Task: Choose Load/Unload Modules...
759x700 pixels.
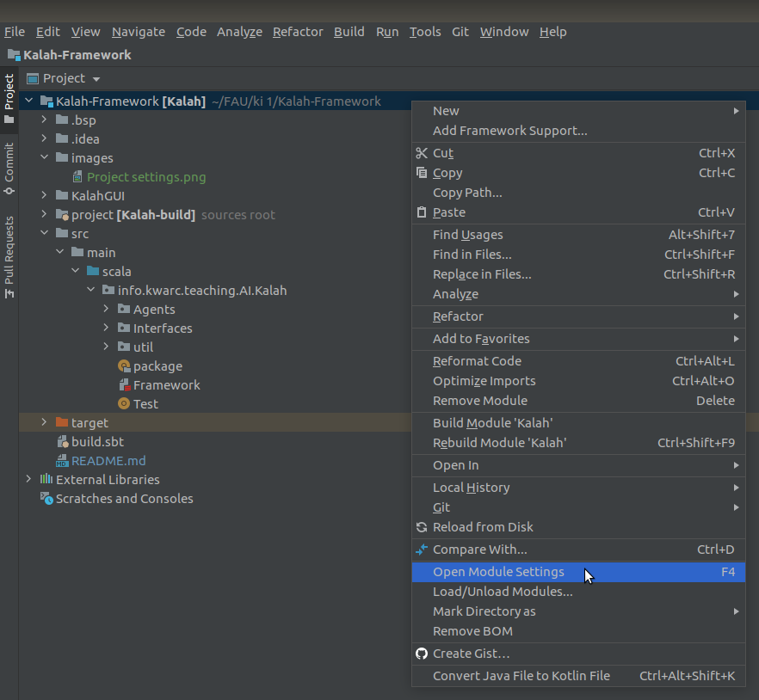Action: coord(578,592)
